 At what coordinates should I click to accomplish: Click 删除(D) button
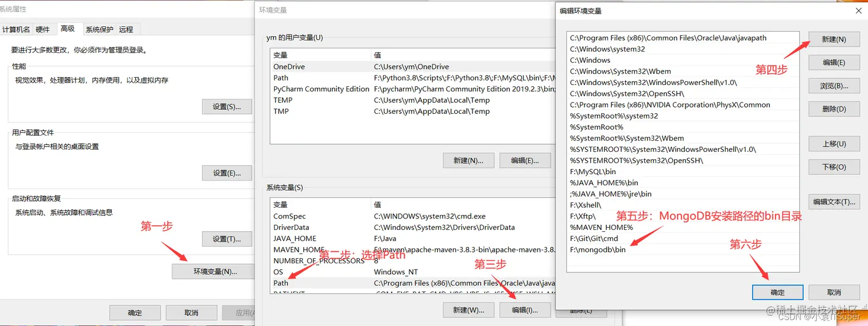(834, 109)
